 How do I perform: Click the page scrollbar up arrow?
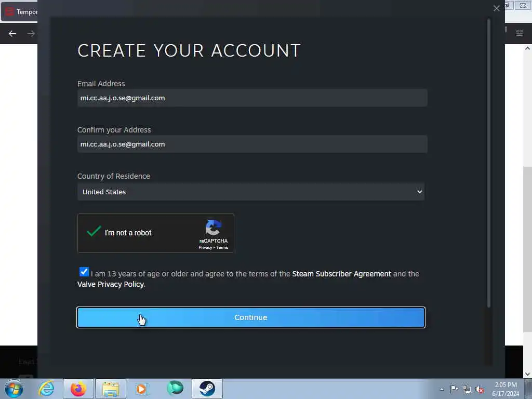(x=528, y=48)
